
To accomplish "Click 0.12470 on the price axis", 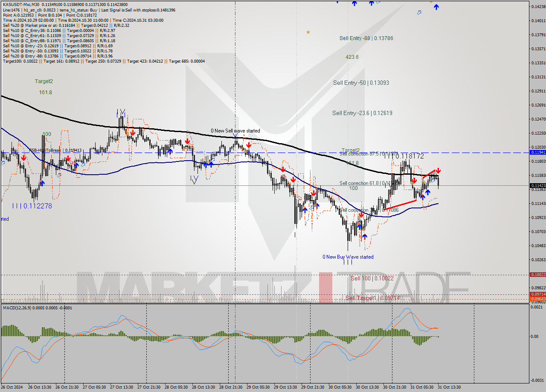I will coord(538,119).
